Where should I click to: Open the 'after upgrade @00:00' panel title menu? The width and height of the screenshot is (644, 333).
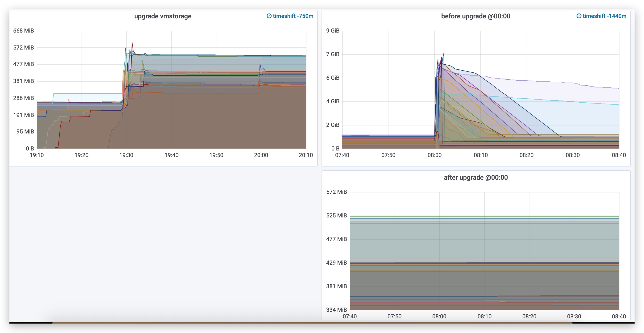tap(475, 177)
